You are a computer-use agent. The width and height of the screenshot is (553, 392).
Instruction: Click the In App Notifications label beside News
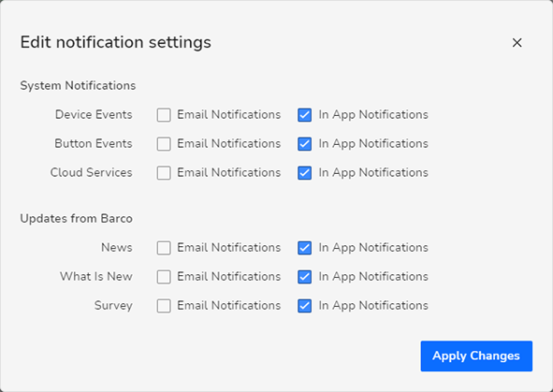click(373, 248)
